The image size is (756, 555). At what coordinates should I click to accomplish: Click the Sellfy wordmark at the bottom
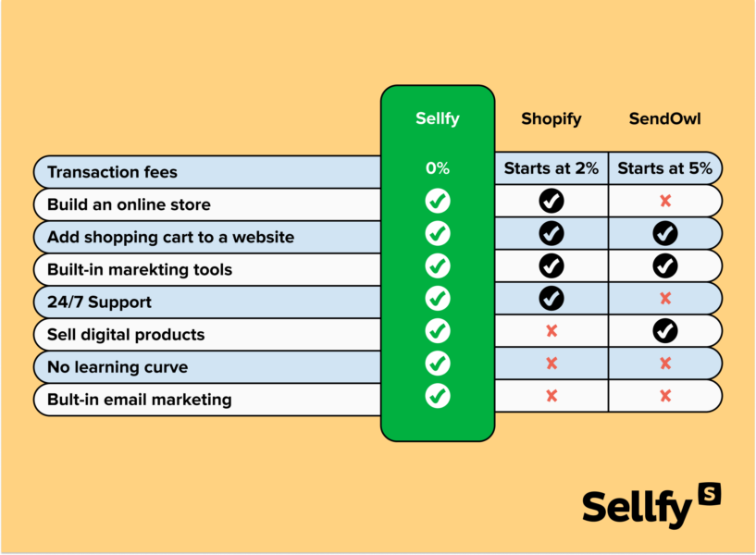point(637,509)
